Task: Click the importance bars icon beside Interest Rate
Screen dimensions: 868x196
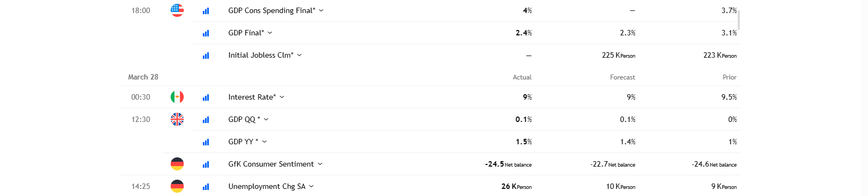Action: (206, 97)
